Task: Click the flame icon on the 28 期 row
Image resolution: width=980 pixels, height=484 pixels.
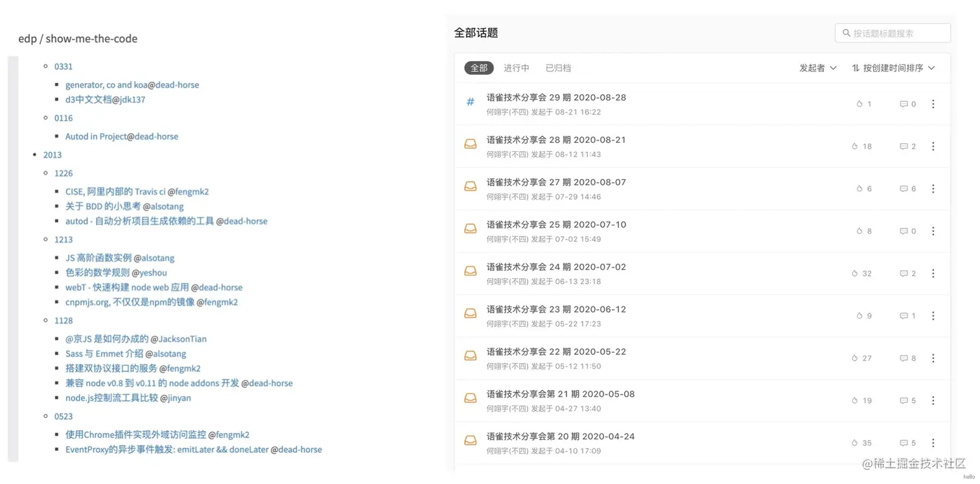Action: [855, 147]
